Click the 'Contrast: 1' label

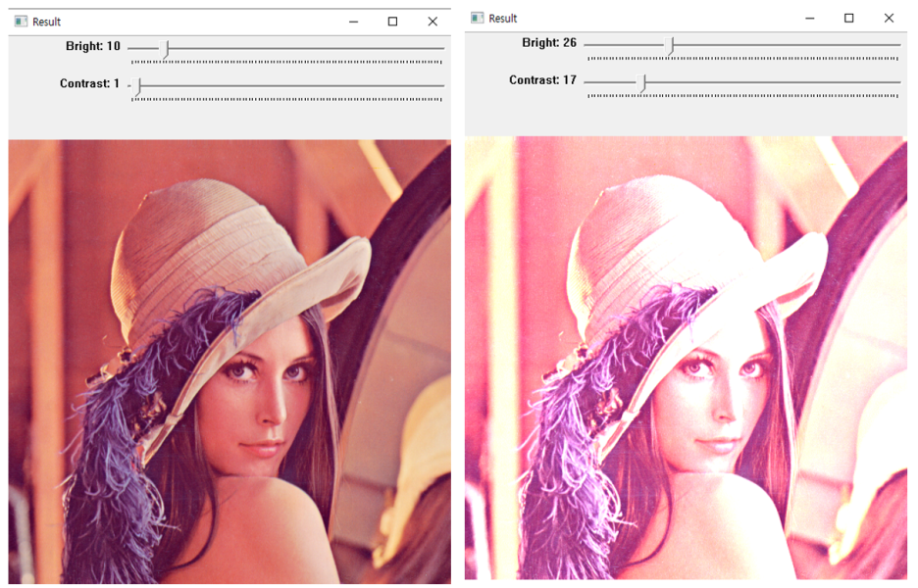tap(89, 83)
